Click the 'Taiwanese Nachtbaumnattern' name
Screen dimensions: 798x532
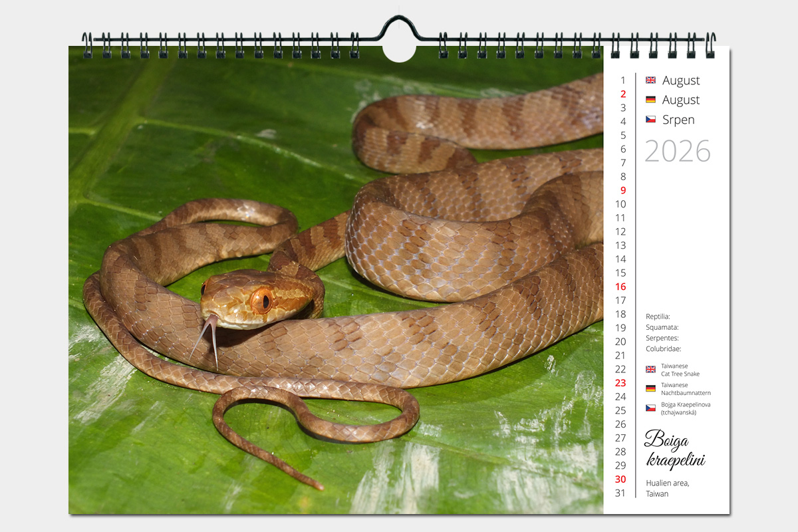click(x=686, y=389)
